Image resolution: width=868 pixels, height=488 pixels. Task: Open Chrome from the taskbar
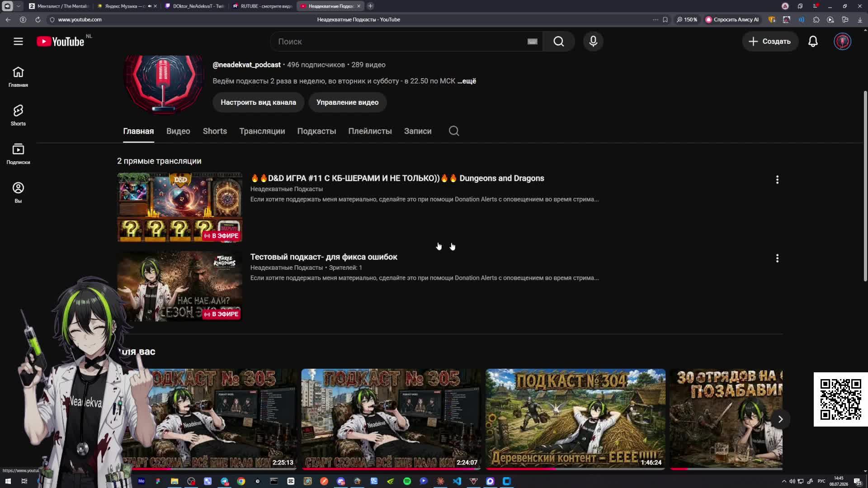tap(241, 481)
